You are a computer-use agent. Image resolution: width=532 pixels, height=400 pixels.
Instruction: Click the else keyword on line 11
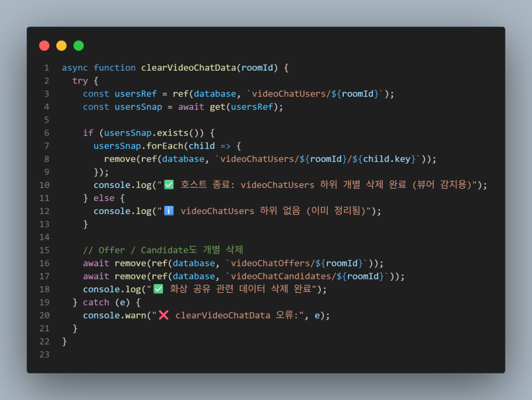pyautogui.click(x=104, y=198)
